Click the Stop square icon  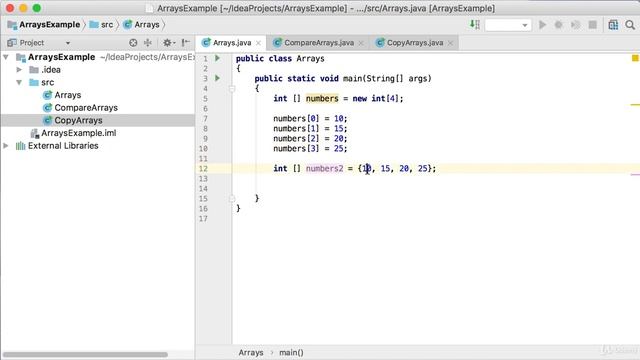click(593, 25)
